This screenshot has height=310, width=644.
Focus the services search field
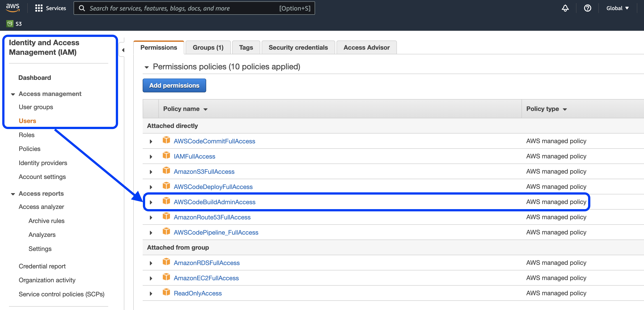click(x=182, y=8)
